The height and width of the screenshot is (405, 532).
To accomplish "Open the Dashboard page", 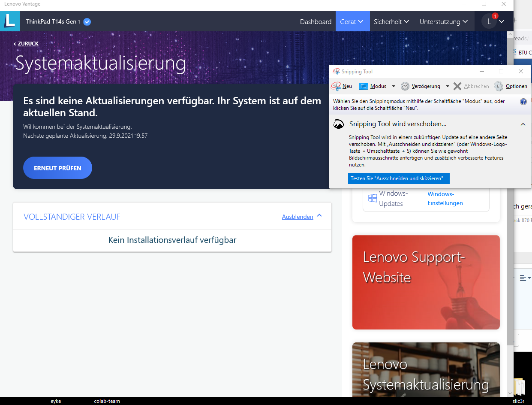I will [x=316, y=21].
